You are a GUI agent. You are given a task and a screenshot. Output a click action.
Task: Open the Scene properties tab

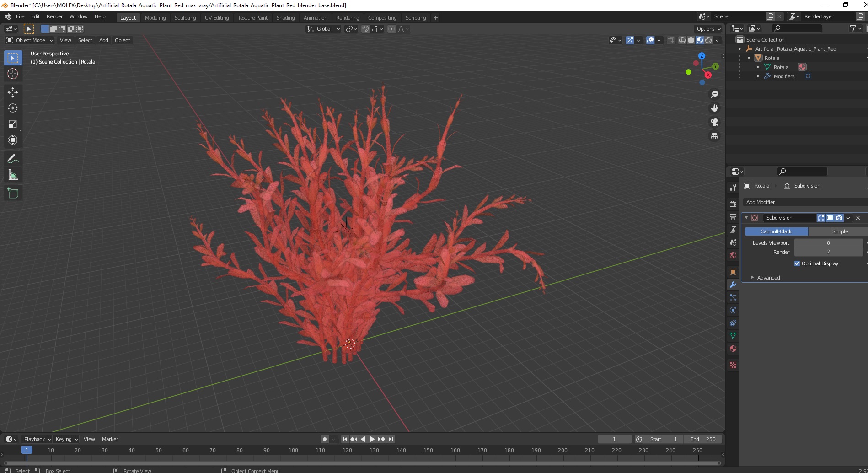point(733,242)
